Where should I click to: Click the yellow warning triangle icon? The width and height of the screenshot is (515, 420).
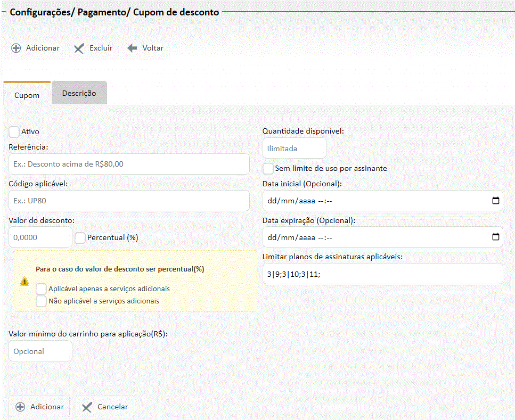pyautogui.click(x=24, y=281)
